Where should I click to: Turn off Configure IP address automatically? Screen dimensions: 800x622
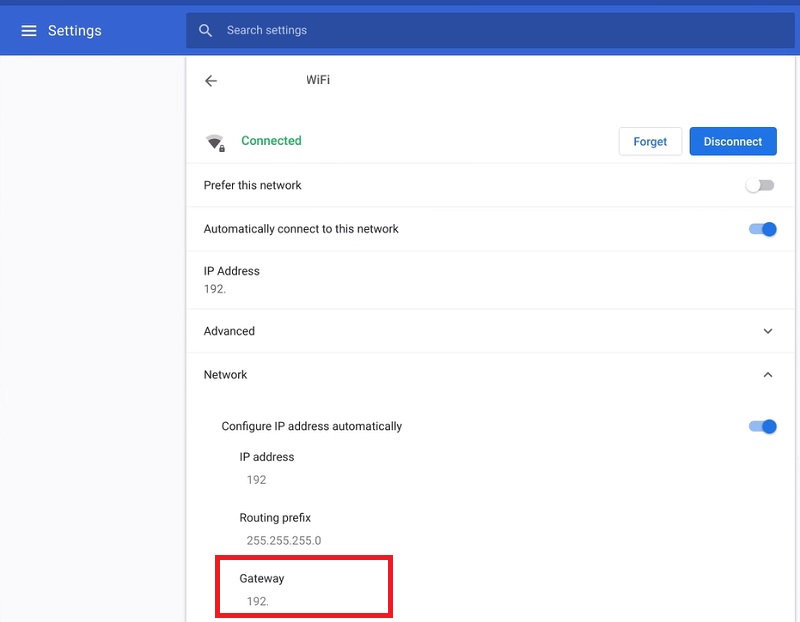763,426
